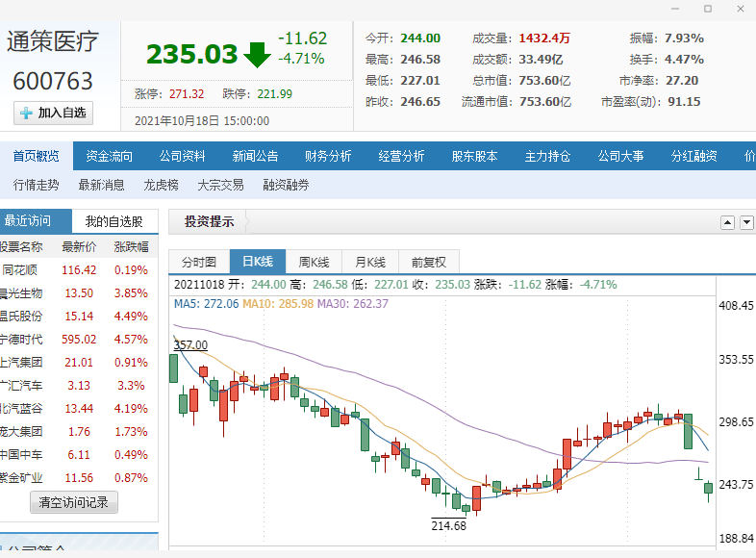Select the row priced 13.44

79,409
